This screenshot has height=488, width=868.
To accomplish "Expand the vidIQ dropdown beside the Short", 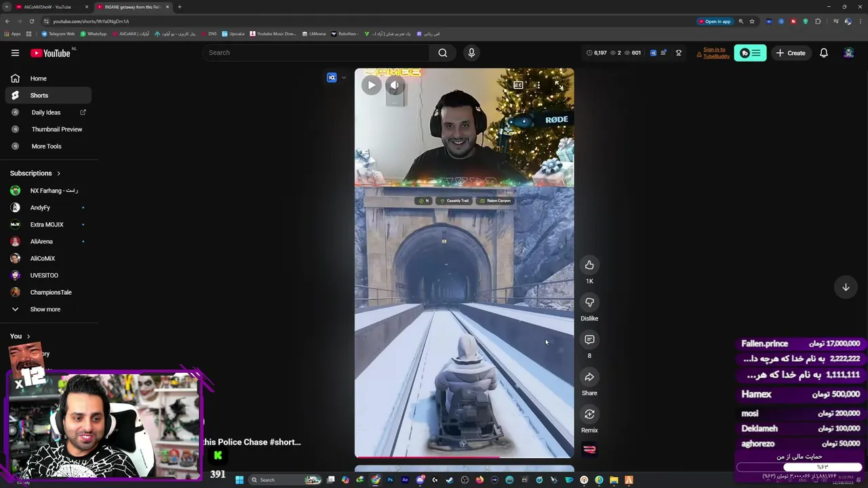I will (x=343, y=78).
